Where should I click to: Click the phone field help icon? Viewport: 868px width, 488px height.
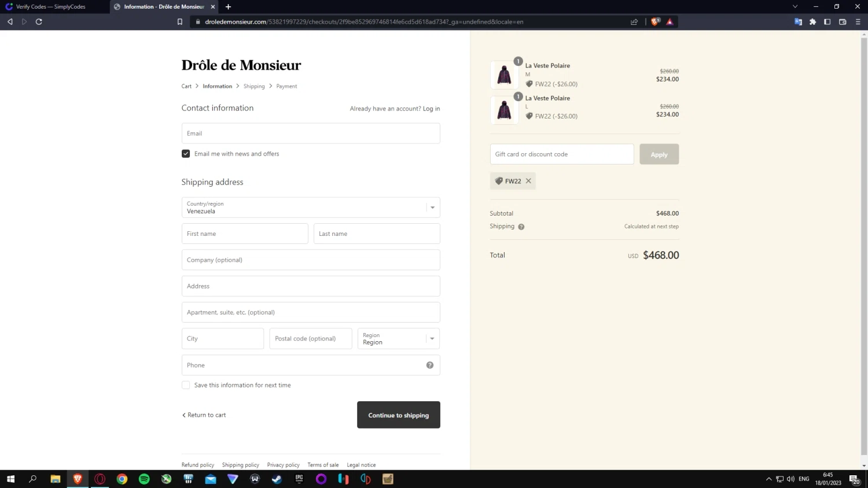[430, 365]
